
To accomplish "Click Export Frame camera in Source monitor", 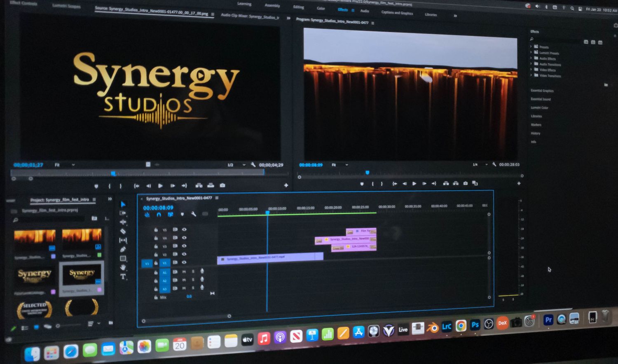I will [x=222, y=186].
